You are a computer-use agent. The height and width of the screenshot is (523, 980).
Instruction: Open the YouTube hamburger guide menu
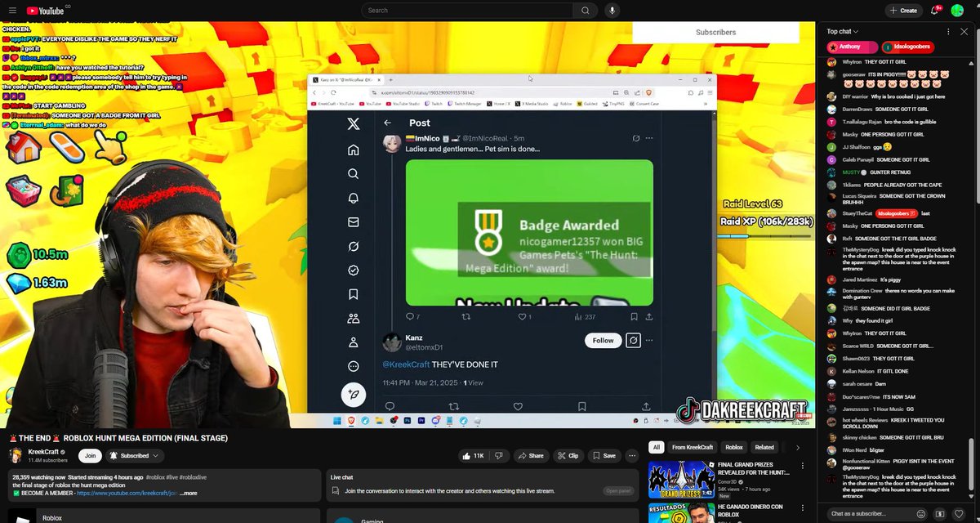point(11,11)
